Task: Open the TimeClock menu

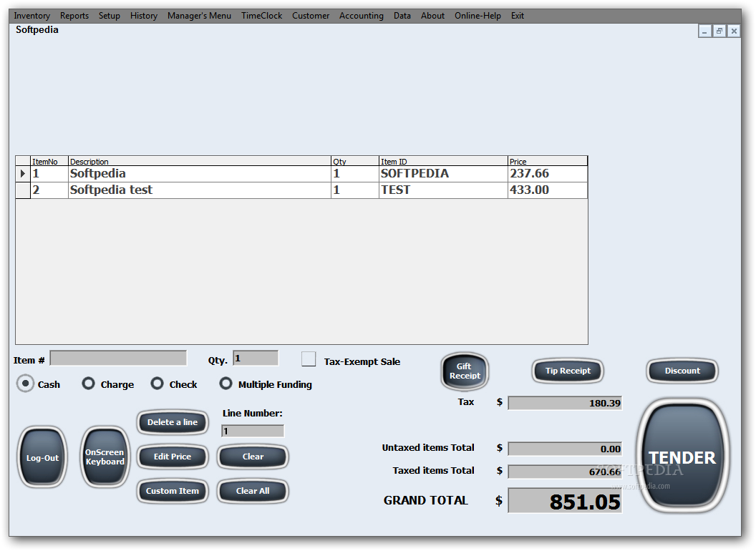Action: (262, 16)
